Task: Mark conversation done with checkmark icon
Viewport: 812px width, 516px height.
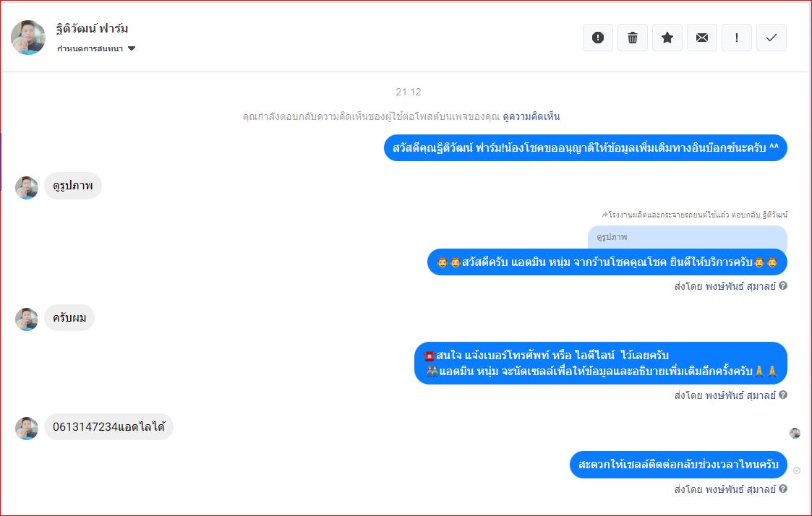Action: 771,38
